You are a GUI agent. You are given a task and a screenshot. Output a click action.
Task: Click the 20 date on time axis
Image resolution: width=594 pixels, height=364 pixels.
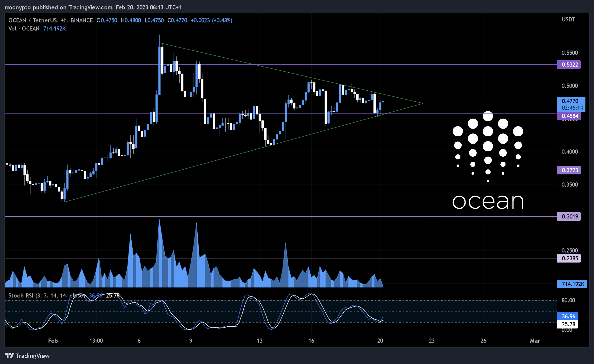tap(380, 341)
